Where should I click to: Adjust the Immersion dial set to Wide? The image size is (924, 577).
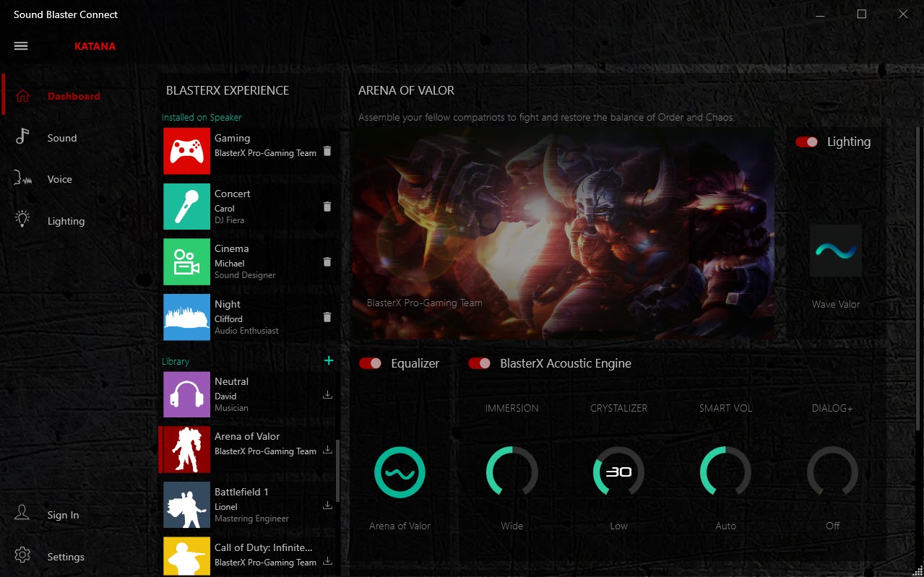coord(512,472)
